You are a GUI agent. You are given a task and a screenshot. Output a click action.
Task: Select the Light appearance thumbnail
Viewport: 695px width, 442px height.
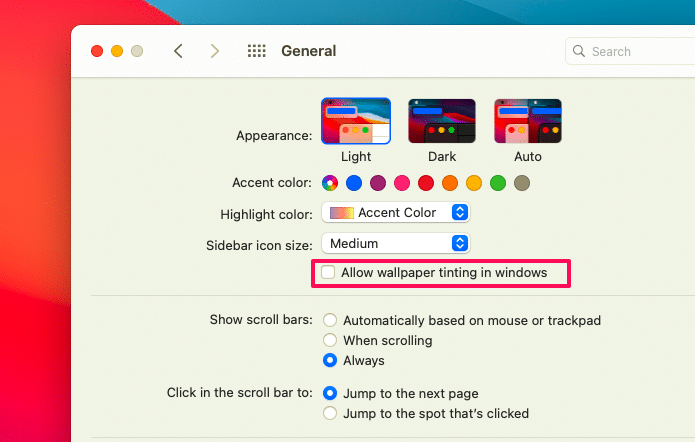pyautogui.click(x=355, y=122)
